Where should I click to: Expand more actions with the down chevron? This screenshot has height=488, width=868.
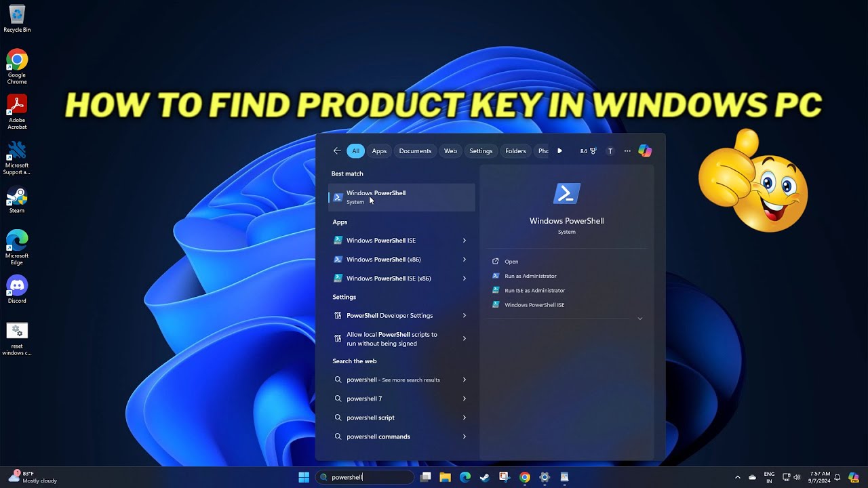tap(639, 319)
